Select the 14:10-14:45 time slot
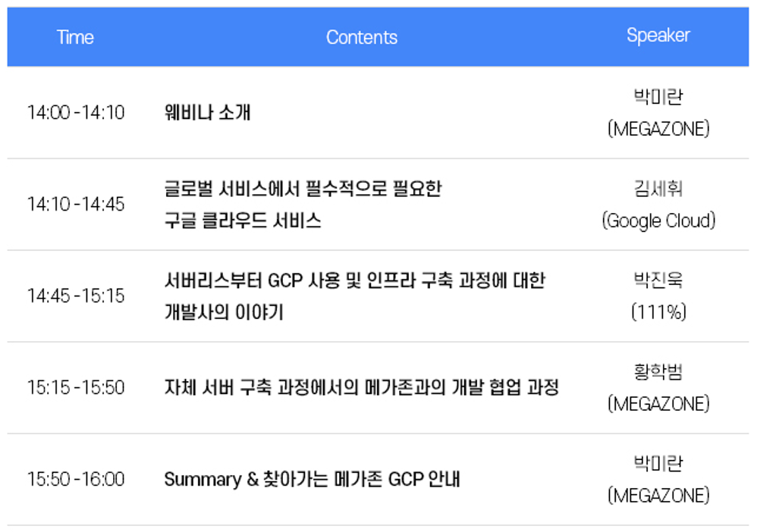Image resolution: width=757 pixels, height=532 pixels. pos(76,205)
